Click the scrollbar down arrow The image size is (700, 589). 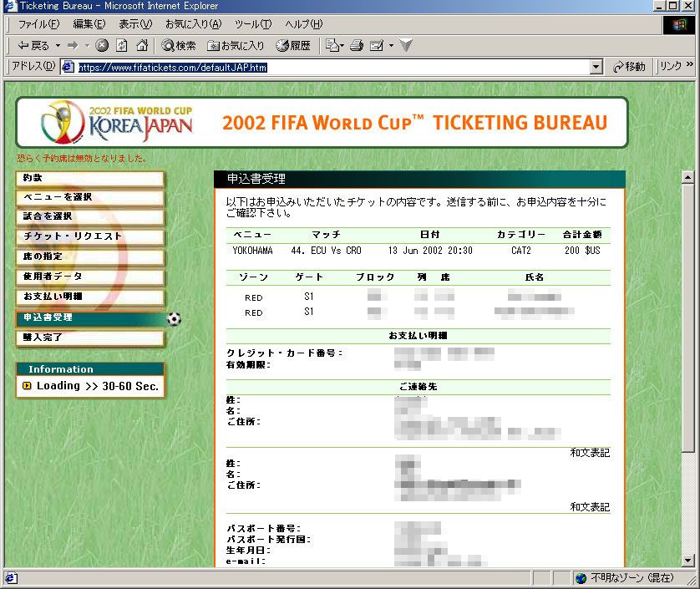pyautogui.click(x=688, y=560)
